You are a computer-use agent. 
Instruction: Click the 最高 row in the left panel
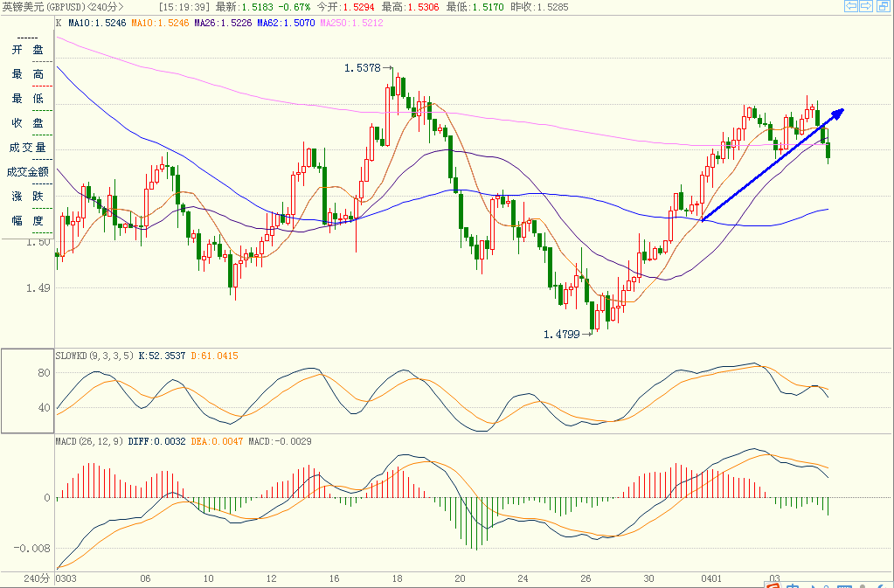point(27,74)
